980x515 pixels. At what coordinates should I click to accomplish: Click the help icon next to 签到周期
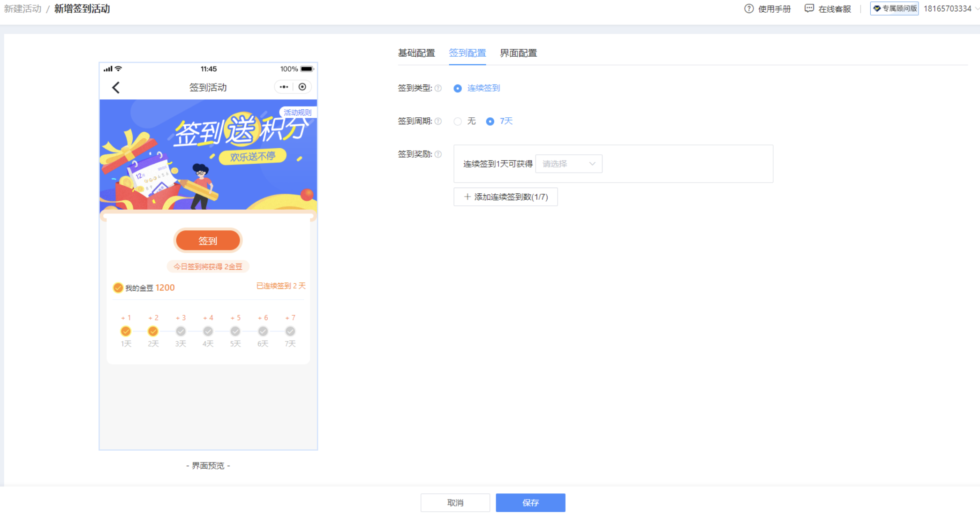click(438, 121)
